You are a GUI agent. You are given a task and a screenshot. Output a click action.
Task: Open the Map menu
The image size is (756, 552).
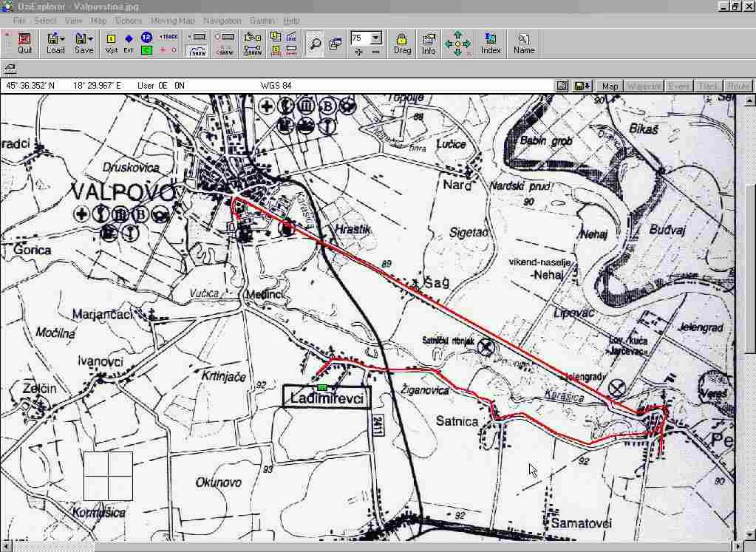click(x=98, y=21)
